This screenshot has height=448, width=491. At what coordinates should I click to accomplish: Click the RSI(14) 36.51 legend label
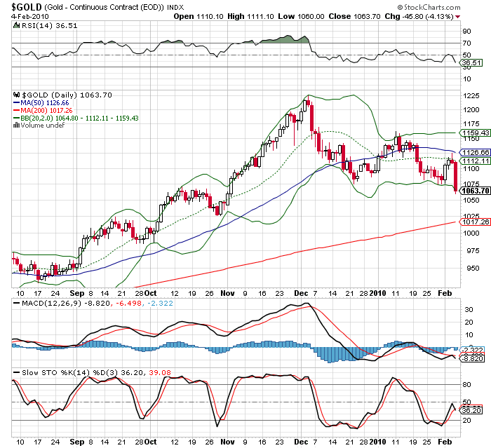tap(50, 26)
